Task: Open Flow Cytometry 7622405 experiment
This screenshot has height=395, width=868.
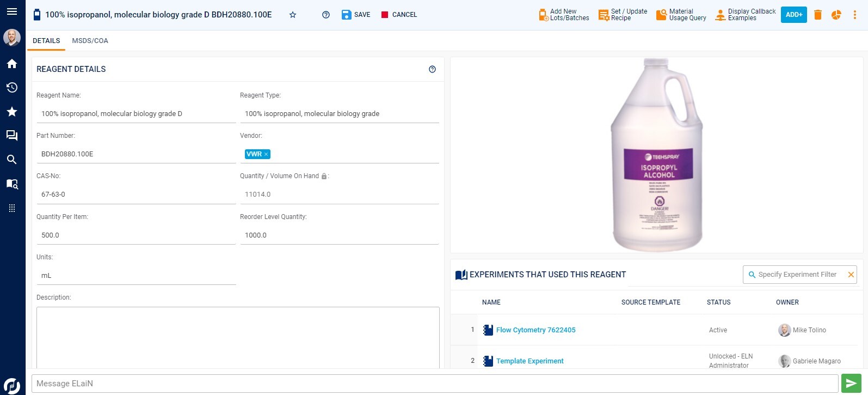Action: [x=536, y=330]
